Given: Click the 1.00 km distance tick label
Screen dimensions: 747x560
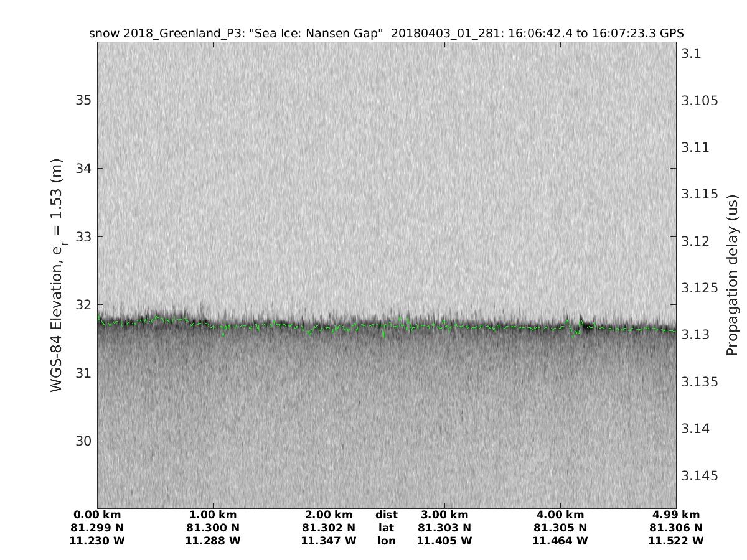Looking at the screenshot, I should click(x=213, y=515).
